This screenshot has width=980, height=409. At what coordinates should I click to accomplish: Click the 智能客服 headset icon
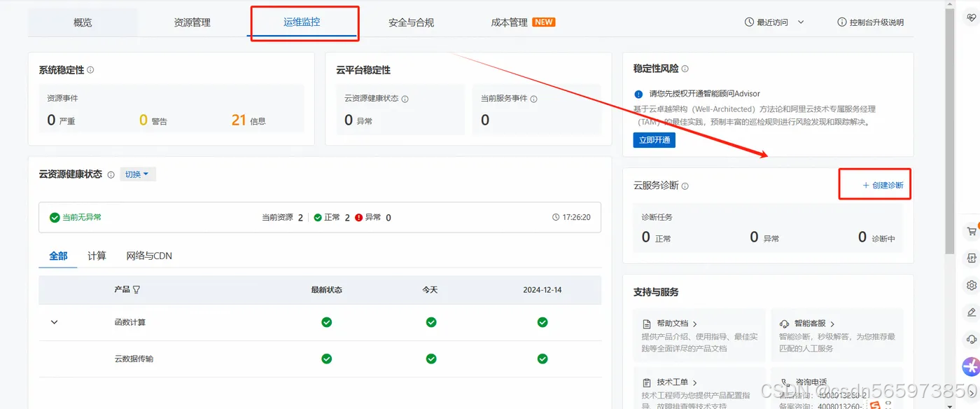tap(785, 323)
